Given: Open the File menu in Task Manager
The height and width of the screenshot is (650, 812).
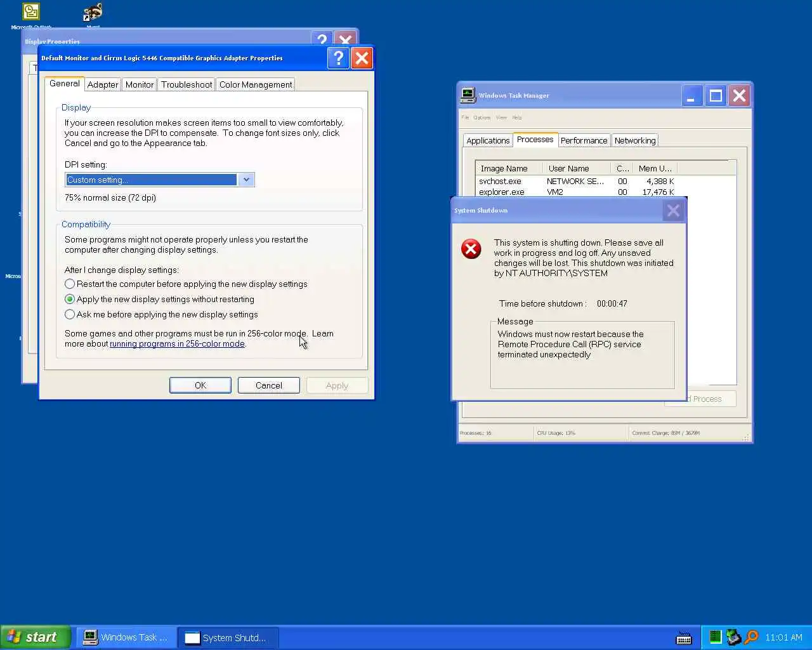Looking at the screenshot, I should tap(465, 117).
